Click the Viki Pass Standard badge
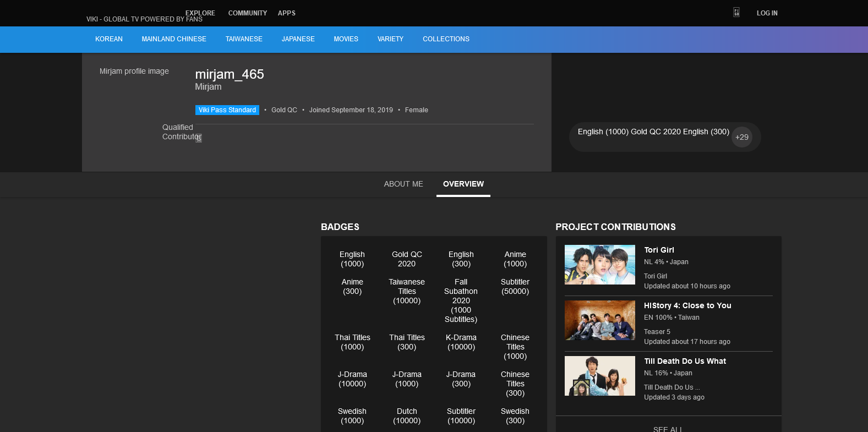868x432 pixels. tap(227, 110)
